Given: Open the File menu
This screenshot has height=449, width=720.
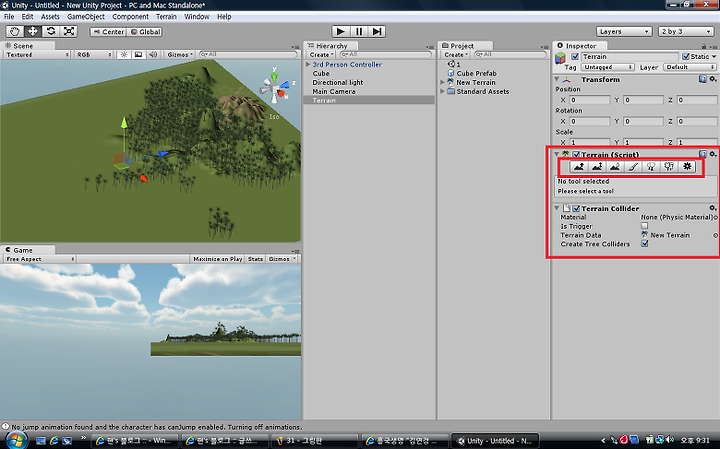Looking at the screenshot, I should (9, 17).
